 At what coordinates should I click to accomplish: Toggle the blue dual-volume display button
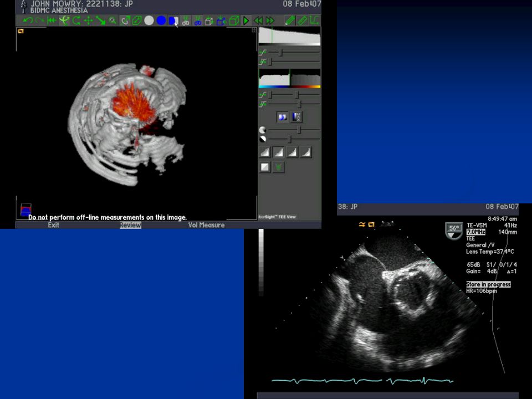click(x=283, y=117)
